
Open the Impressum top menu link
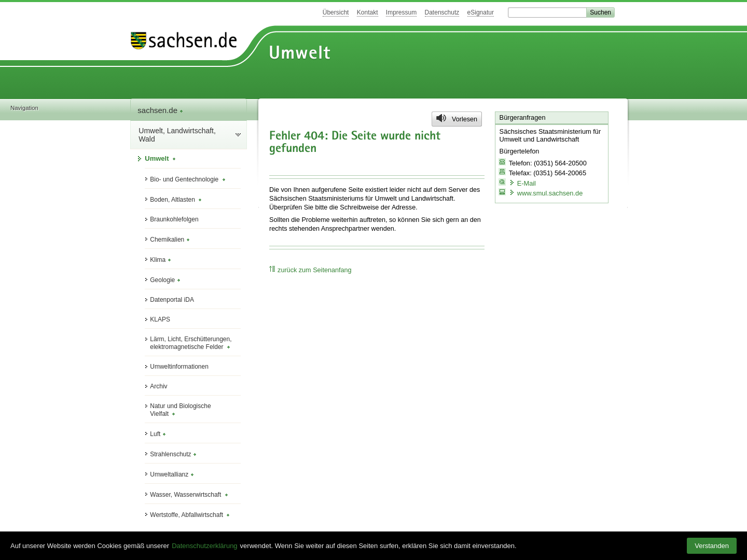pyautogui.click(x=401, y=12)
